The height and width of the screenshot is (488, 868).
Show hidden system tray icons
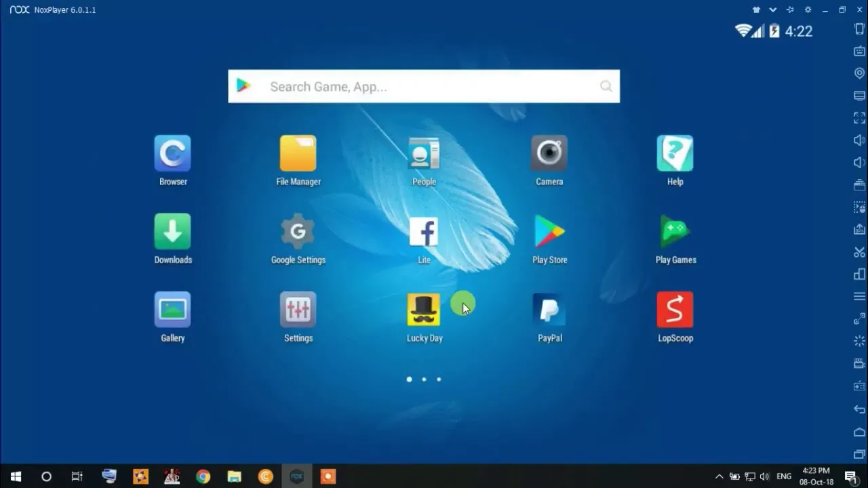[719, 476]
